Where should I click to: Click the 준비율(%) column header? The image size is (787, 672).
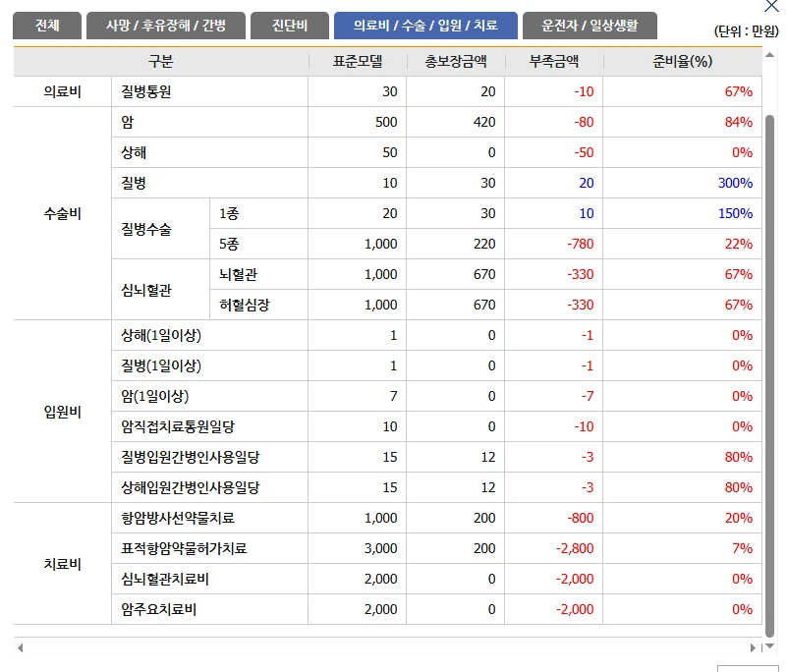(x=683, y=62)
